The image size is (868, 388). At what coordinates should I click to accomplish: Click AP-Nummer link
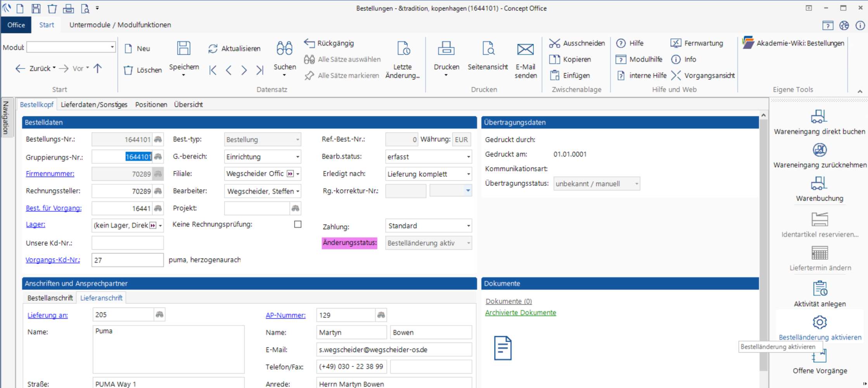point(285,315)
